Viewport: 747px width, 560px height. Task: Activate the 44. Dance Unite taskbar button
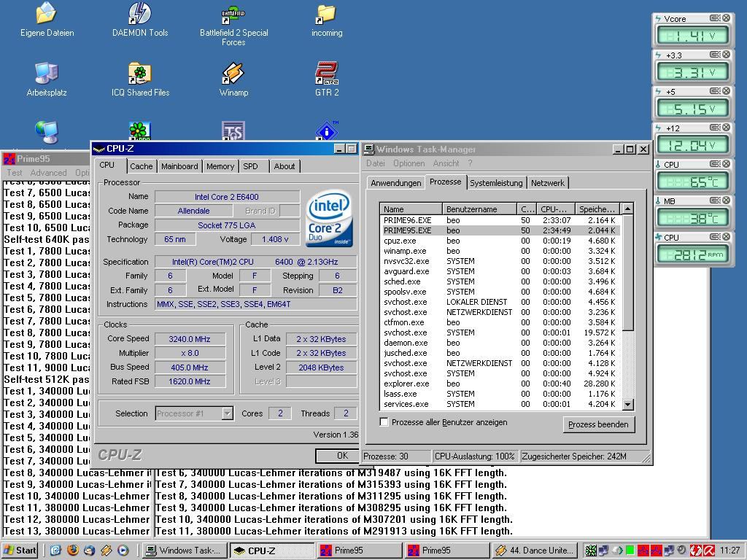click(535, 551)
